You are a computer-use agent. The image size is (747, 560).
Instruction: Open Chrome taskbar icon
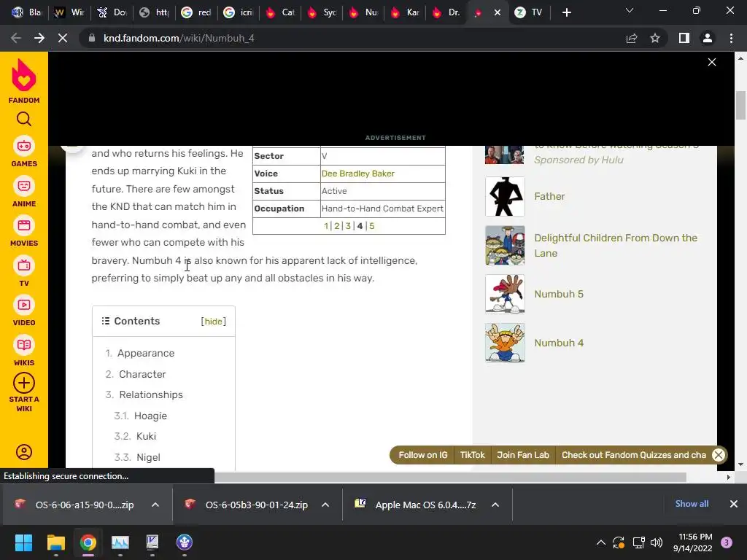point(88,542)
